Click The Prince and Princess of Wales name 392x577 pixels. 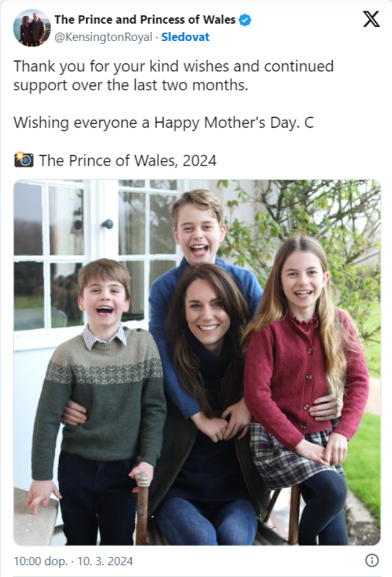coord(145,20)
